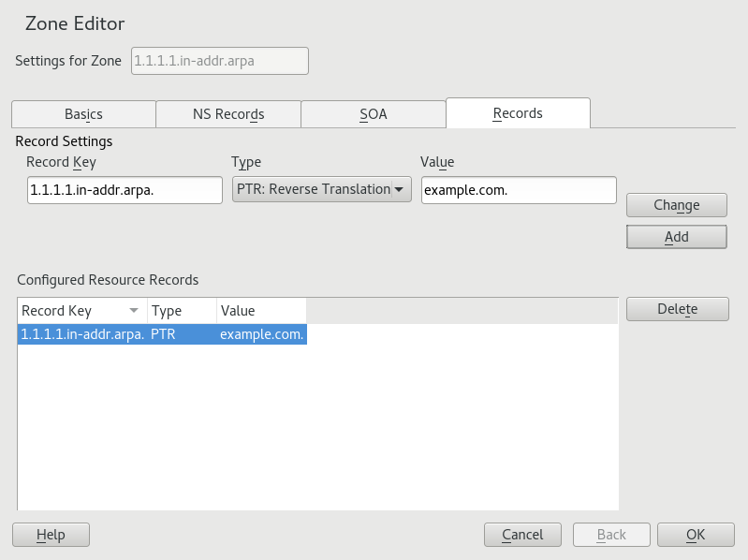Focus the Value text field
Image resolution: width=748 pixels, height=560 pixels.
pos(519,190)
